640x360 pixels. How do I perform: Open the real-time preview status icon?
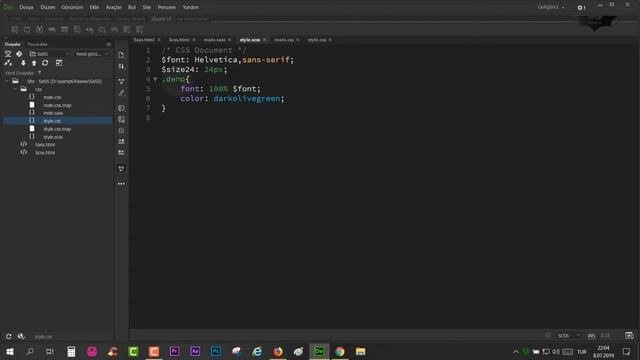point(629,336)
